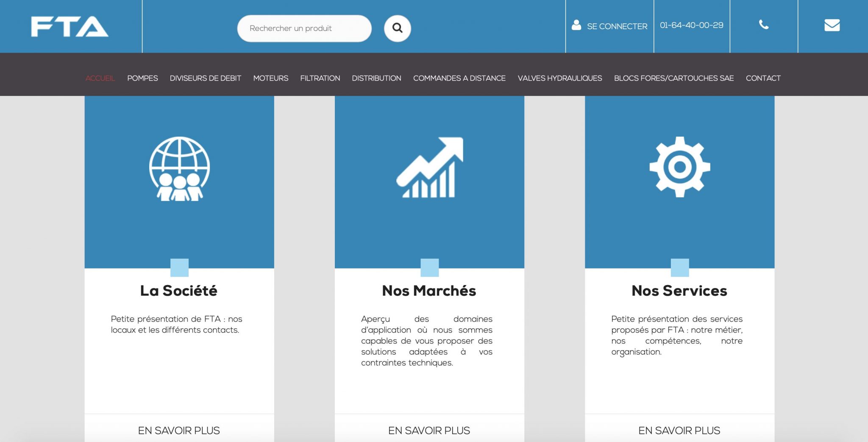Image resolution: width=868 pixels, height=442 pixels.
Task: Go to the CONTACT page
Action: click(763, 78)
